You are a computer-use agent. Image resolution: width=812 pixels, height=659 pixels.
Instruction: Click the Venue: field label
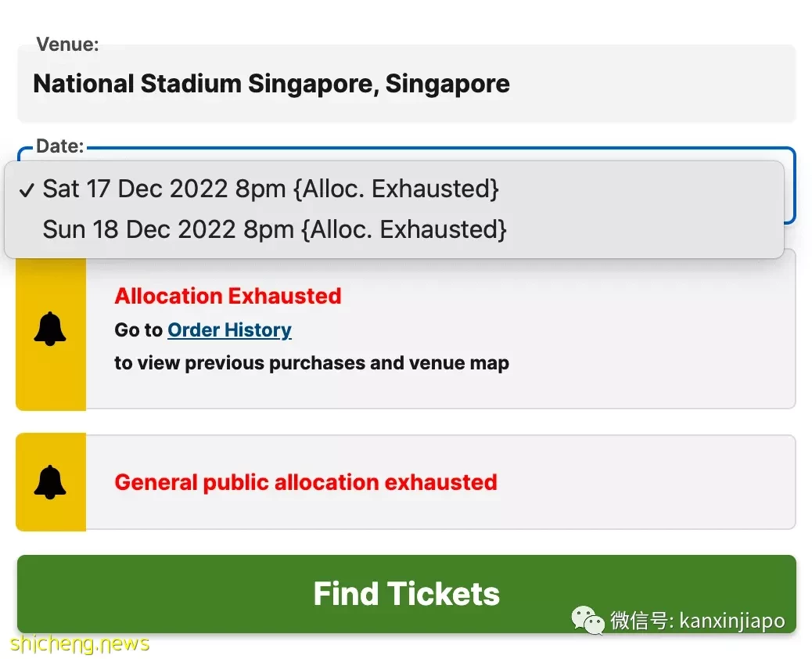(x=67, y=45)
